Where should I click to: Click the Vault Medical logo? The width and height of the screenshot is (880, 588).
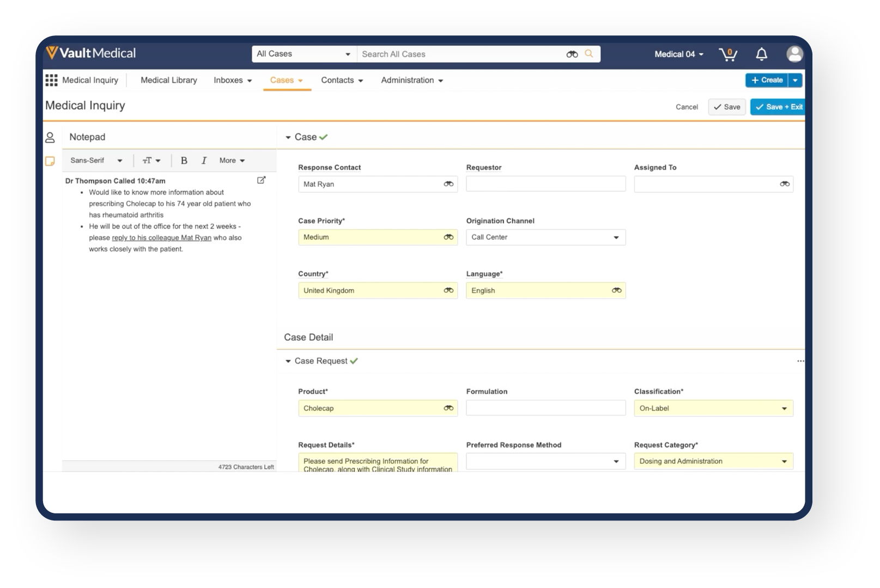[x=91, y=53]
